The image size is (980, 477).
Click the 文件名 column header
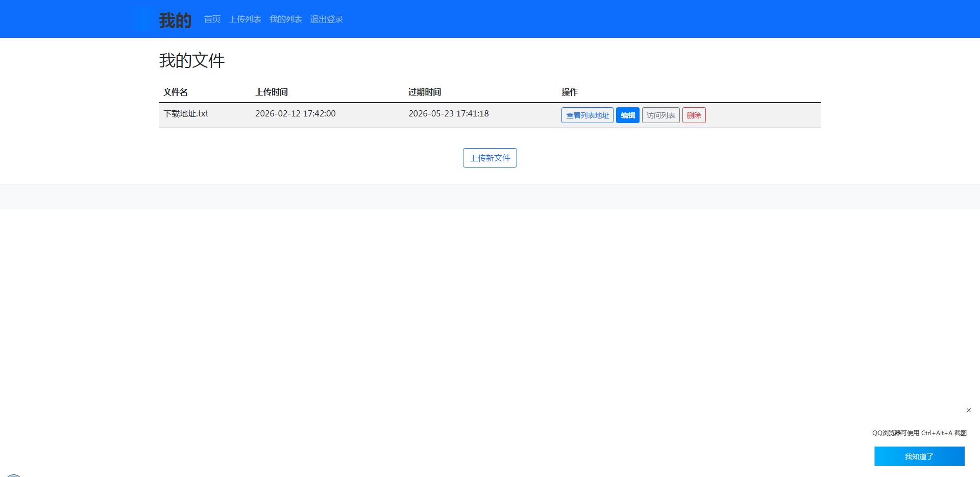pyautogui.click(x=176, y=92)
